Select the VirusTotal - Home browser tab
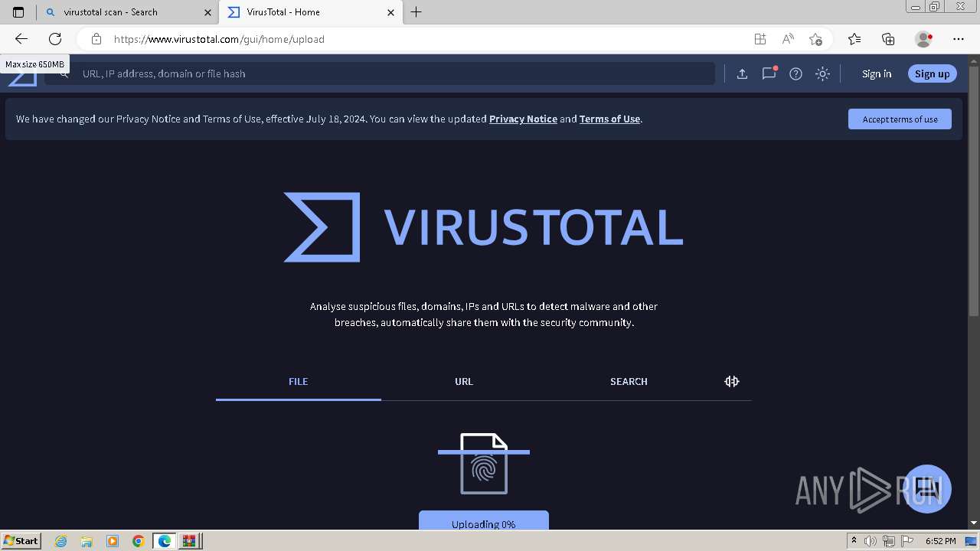 click(x=310, y=12)
